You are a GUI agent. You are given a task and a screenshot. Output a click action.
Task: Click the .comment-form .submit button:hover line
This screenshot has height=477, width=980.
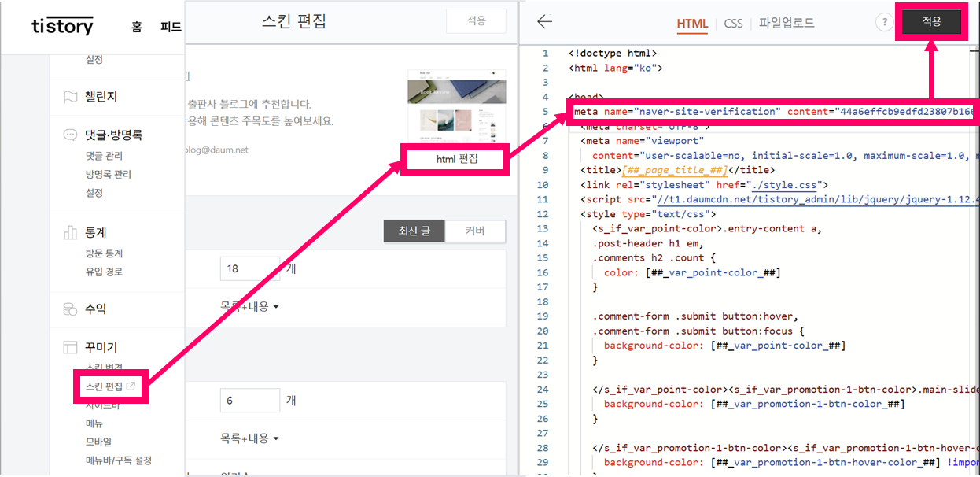696,316
